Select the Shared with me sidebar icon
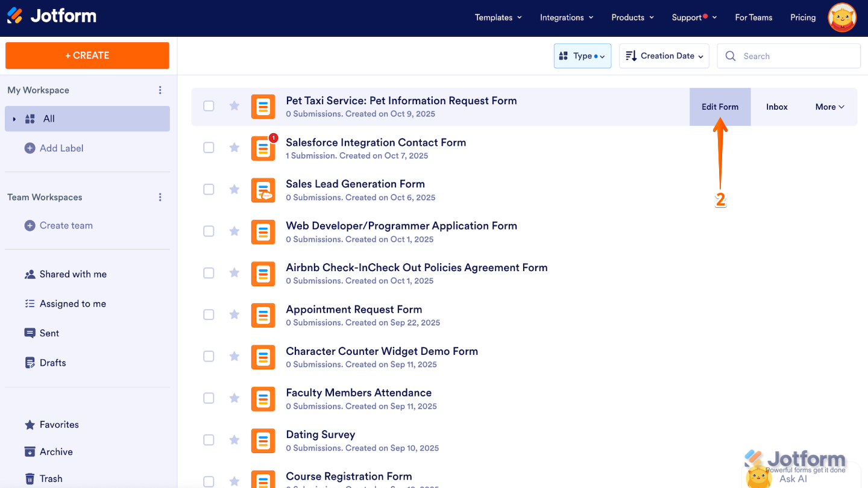The width and height of the screenshot is (868, 488). coord(30,274)
